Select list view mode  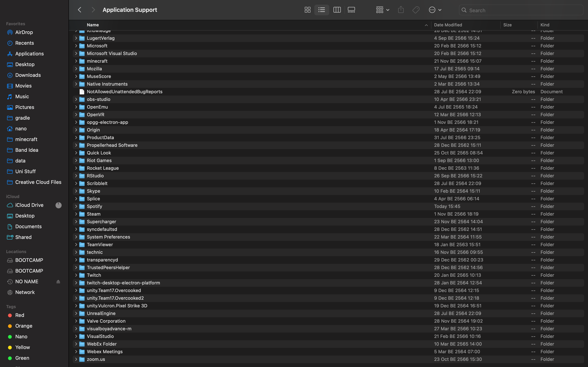coord(321,10)
